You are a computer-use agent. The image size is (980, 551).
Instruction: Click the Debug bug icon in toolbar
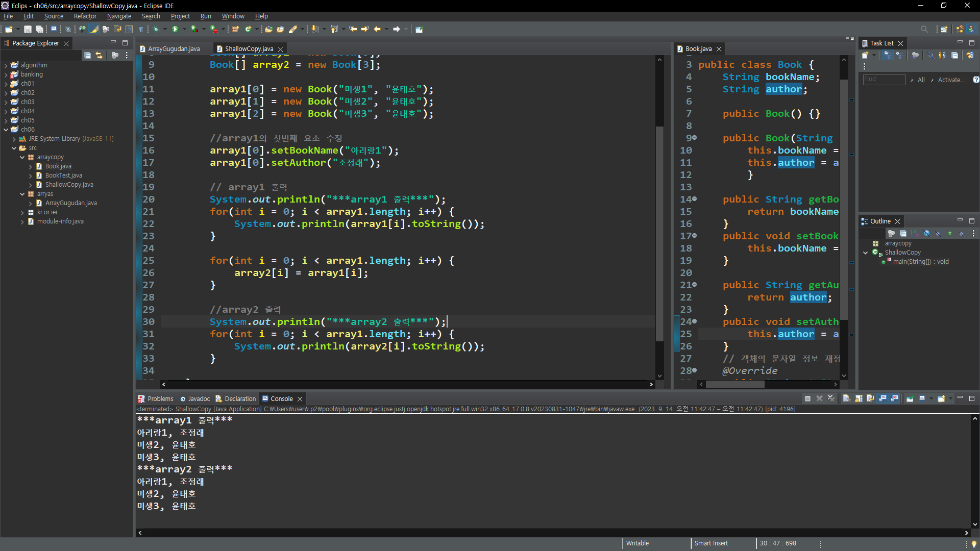pos(156,29)
